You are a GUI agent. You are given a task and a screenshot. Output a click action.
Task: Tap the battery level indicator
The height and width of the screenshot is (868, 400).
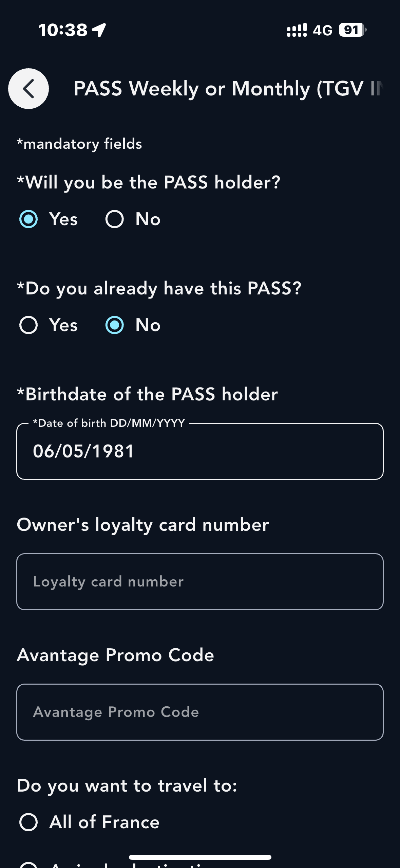tap(353, 30)
